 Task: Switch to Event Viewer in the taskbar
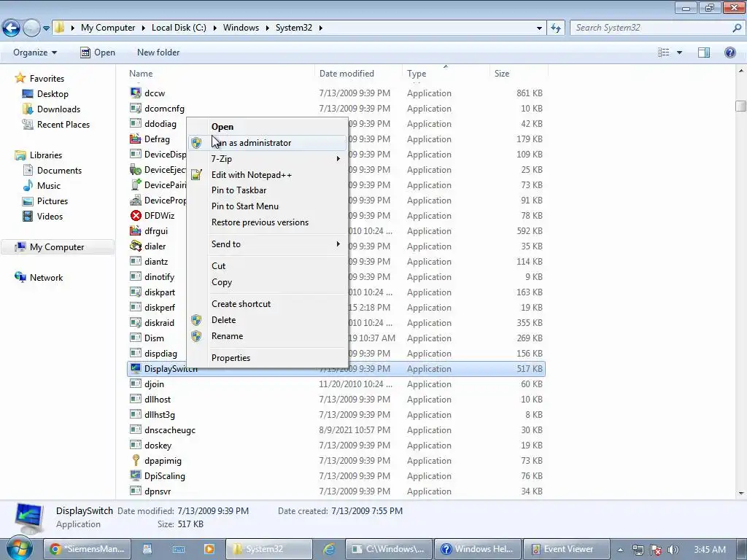pos(566,548)
